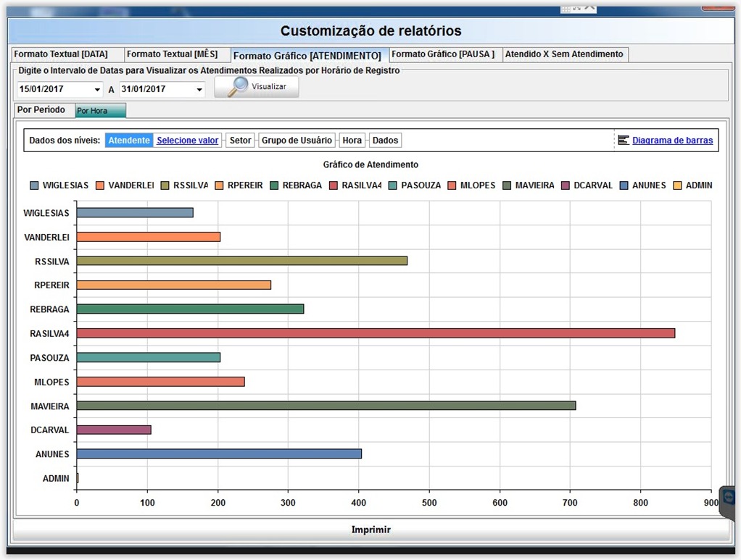Image resolution: width=741 pixels, height=560 pixels.
Task: Click the bar diagram icon
Action: 623,140
